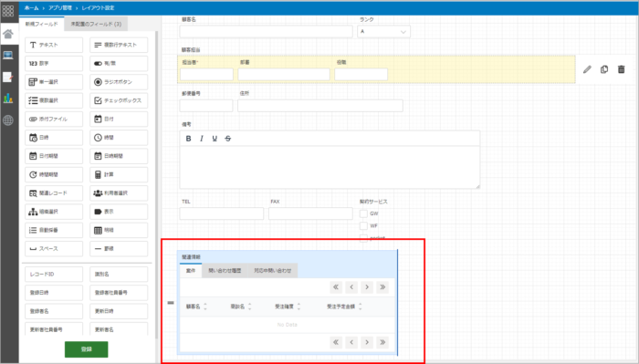
Task: Add the 更新日時 field button
Action: pyautogui.click(x=119, y=311)
